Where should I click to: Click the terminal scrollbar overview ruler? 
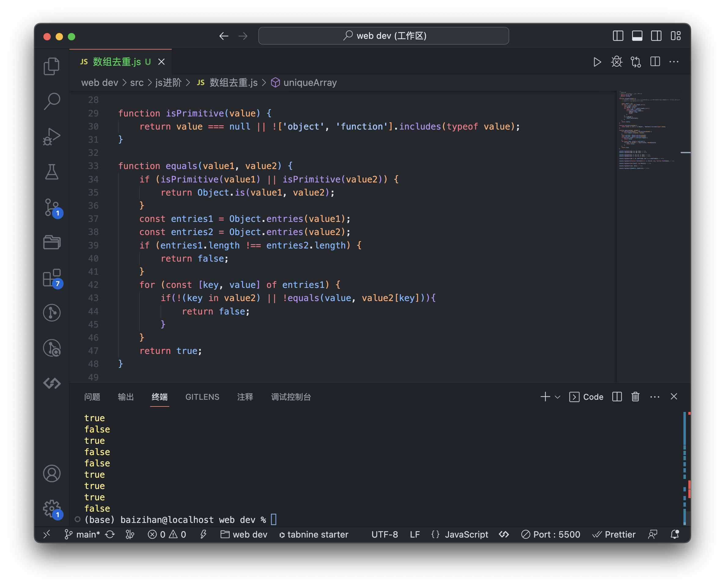pos(686,467)
